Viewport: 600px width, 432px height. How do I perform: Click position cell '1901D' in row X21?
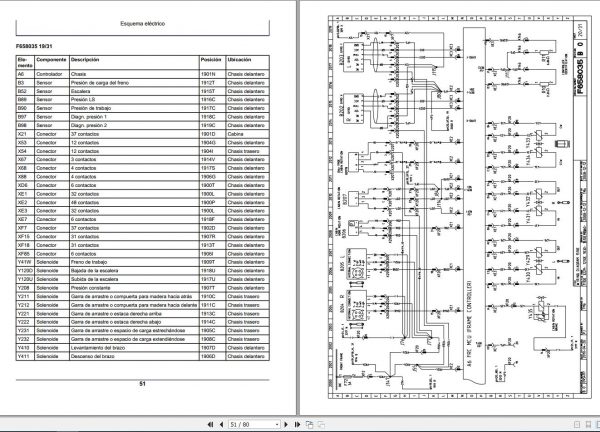click(x=212, y=134)
